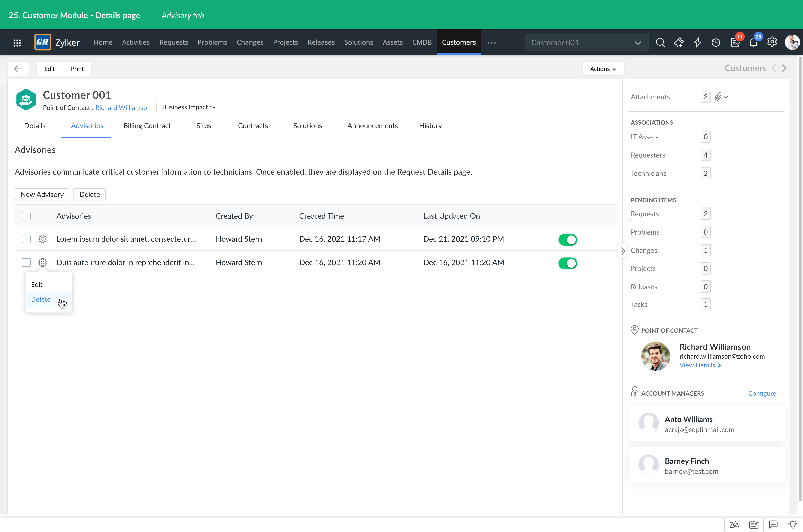803x532 pixels.
Task: Open the Requesters count 4
Action: coord(705,155)
